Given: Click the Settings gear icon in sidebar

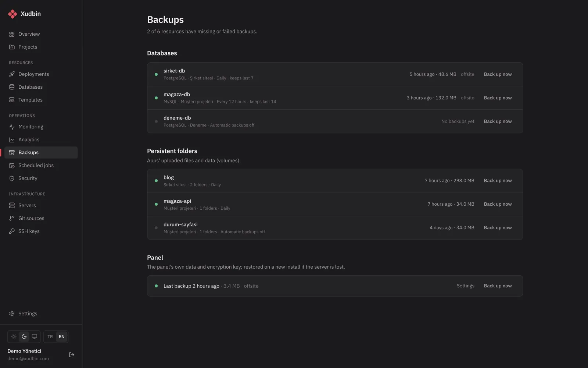Looking at the screenshot, I should 12,314.
